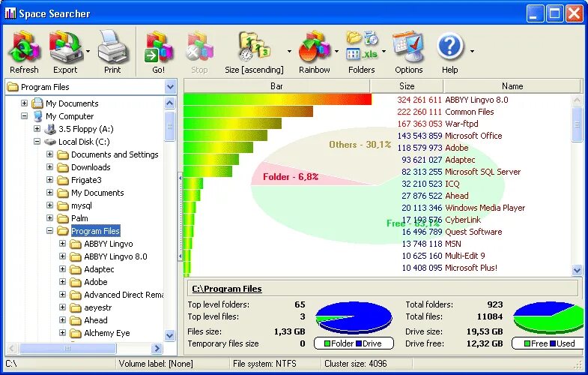Open Size [ascending] dropdown arrow
The image size is (588, 375).
click(x=289, y=51)
